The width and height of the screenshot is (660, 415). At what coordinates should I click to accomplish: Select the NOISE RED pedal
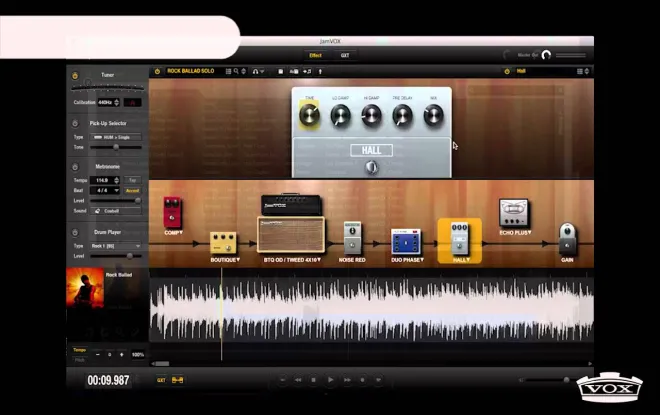pyautogui.click(x=352, y=238)
